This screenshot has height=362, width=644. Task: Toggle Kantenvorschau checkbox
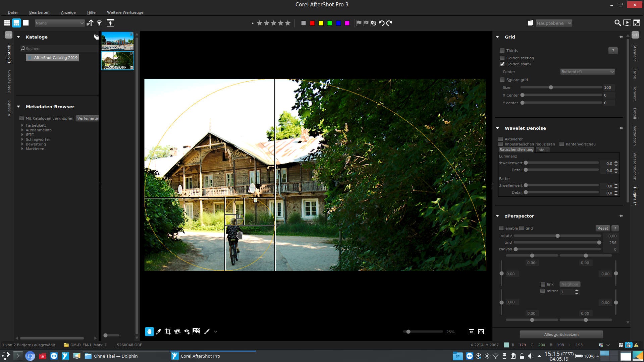pos(561,144)
